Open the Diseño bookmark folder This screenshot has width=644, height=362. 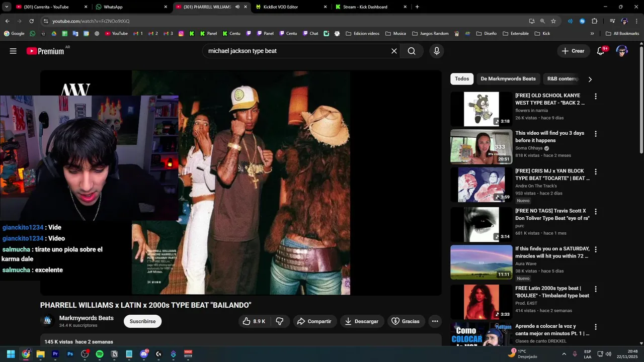tap(486, 34)
